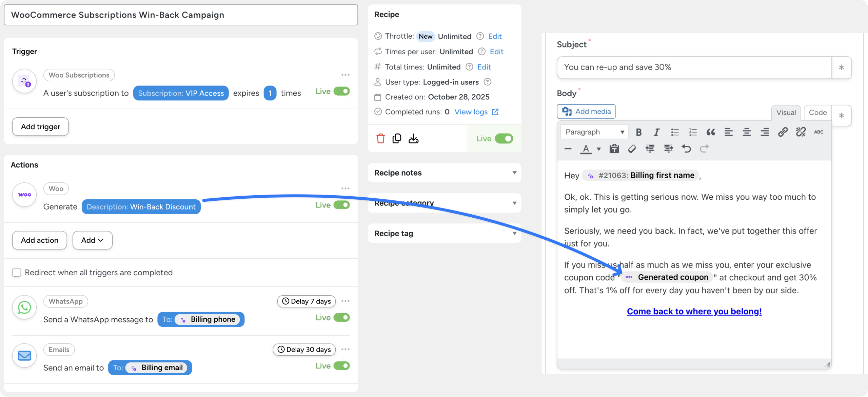
Task: Switch to the Visual editor tab
Action: click(x=786, y=113)
